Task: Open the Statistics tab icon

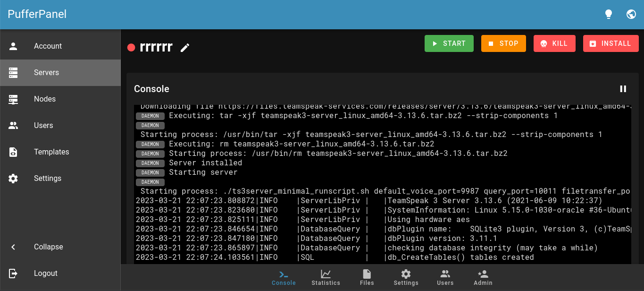Action: (326, 275)
